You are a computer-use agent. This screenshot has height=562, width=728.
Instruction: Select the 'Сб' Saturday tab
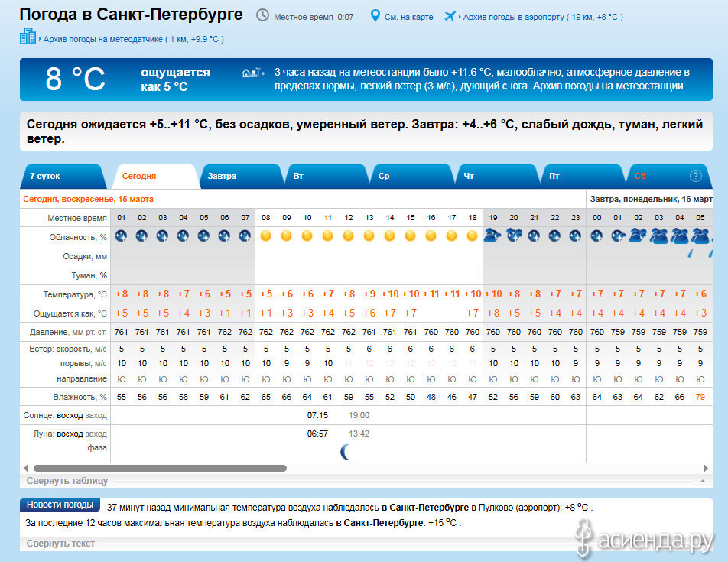pos(640,177)
